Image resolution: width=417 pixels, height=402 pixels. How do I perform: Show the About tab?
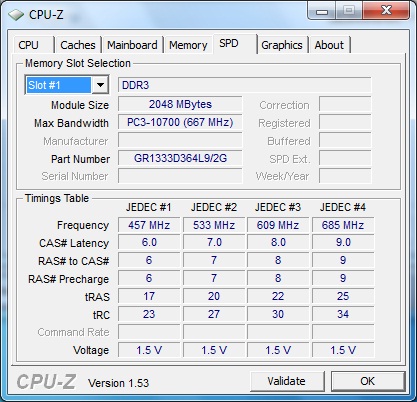click(x=329, y=45)
